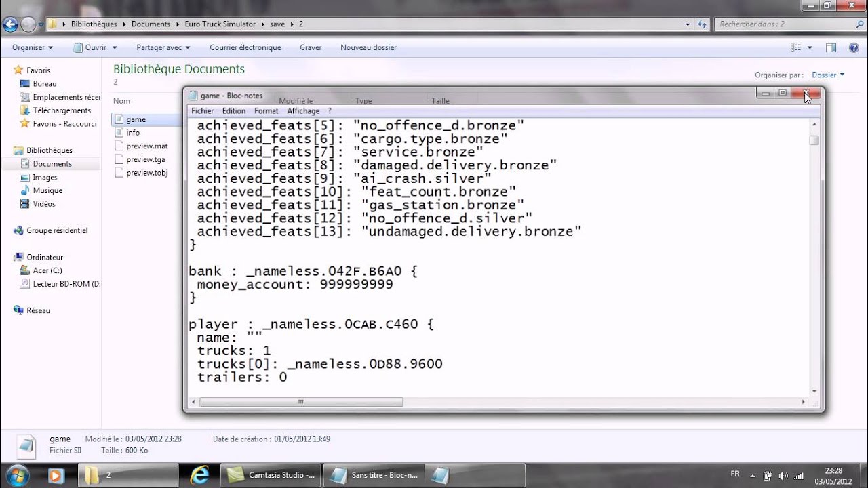Viewport: 868px width, 488px height.
Task: Show hidden system tray icons arrow
Action: [x=752, y=476]
